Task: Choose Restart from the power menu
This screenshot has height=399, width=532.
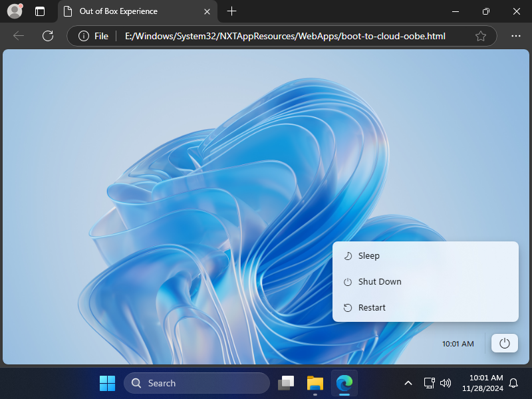Action: [426, 307]
